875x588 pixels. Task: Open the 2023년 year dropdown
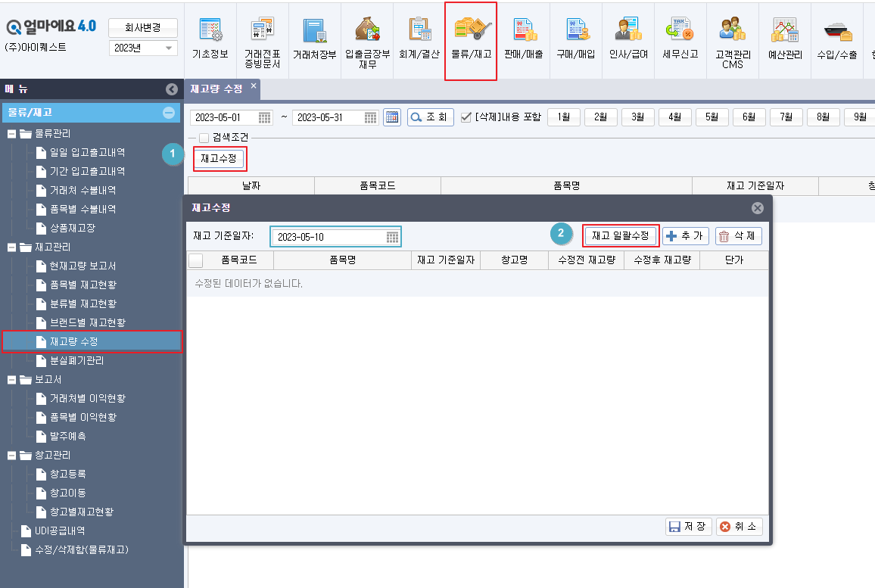143,47
